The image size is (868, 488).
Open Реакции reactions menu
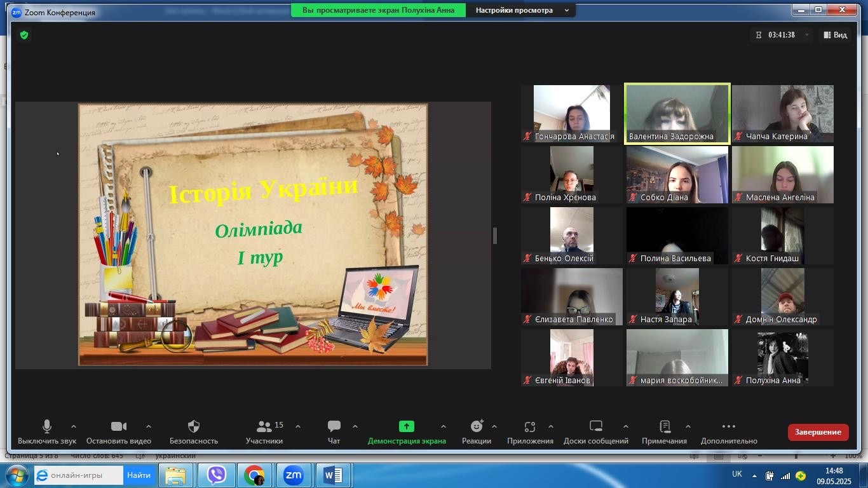point(477,432)
